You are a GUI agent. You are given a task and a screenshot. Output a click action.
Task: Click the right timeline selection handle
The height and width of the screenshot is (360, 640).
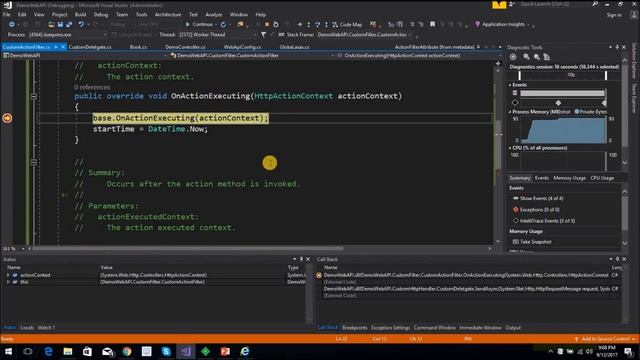606,76
